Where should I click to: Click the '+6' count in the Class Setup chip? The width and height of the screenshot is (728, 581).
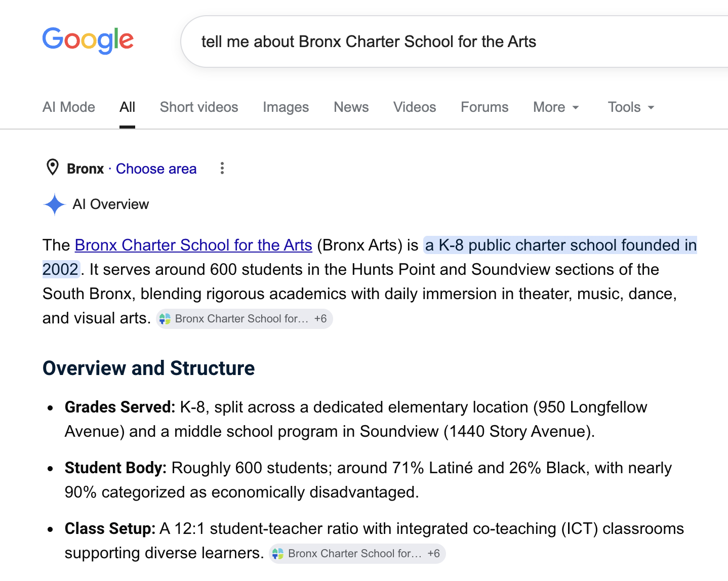pyautogui.click(x=433, y=554)
